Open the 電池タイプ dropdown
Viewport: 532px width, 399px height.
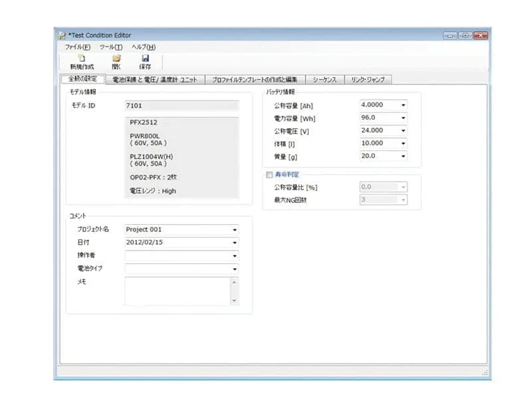pos(234,269)
